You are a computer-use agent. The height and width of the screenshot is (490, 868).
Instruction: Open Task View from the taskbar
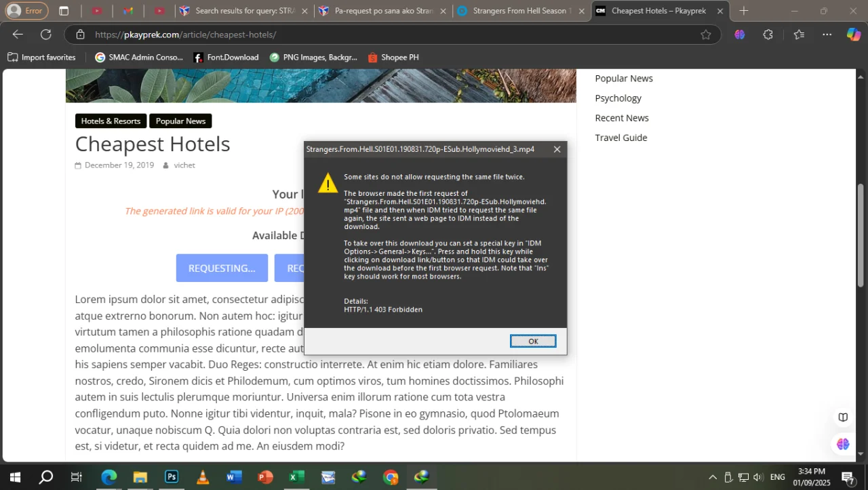tap(77, 477)
